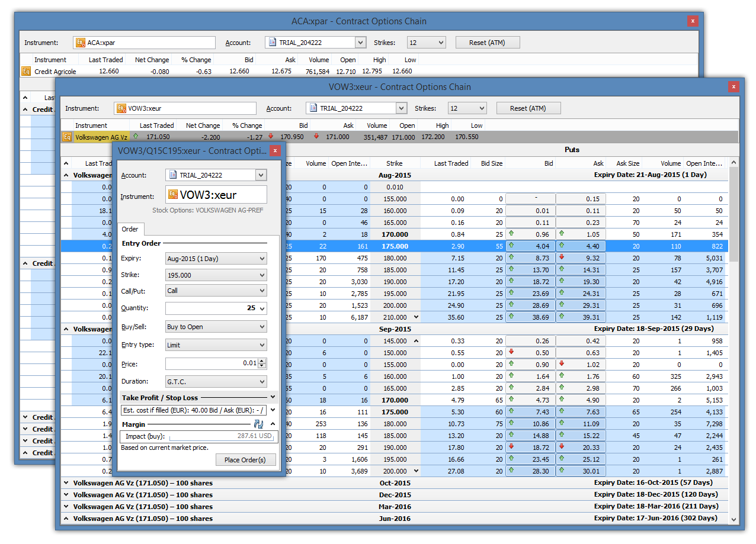Increase the Price using the spinner up arrow
This screenshot has width=756, height=544.
coord(262,360)
